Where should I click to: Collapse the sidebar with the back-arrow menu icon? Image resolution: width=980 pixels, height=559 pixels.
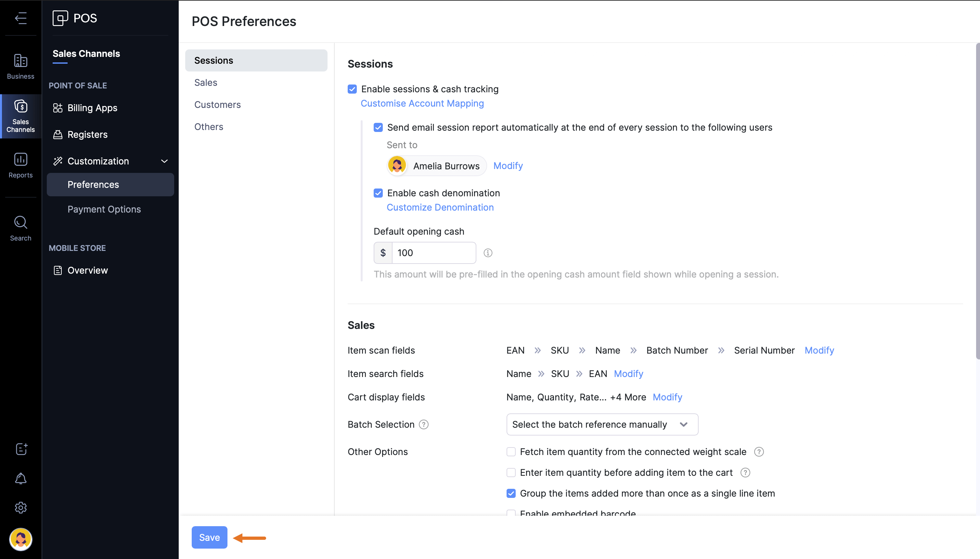pos(21,18)
